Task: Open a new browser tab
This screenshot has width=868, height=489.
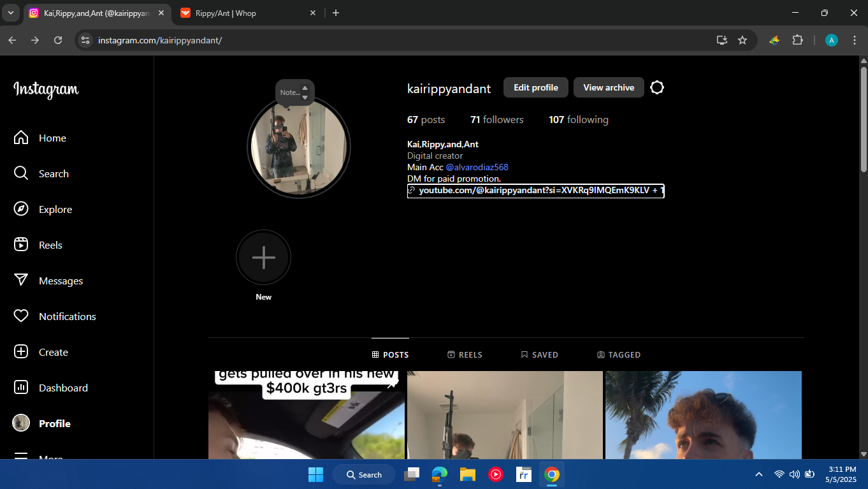Action: point(336,13)
